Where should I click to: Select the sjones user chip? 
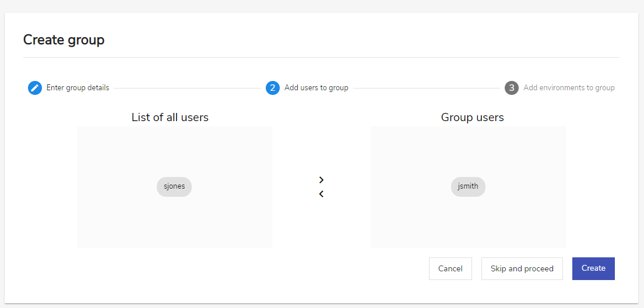pos(174,186)
